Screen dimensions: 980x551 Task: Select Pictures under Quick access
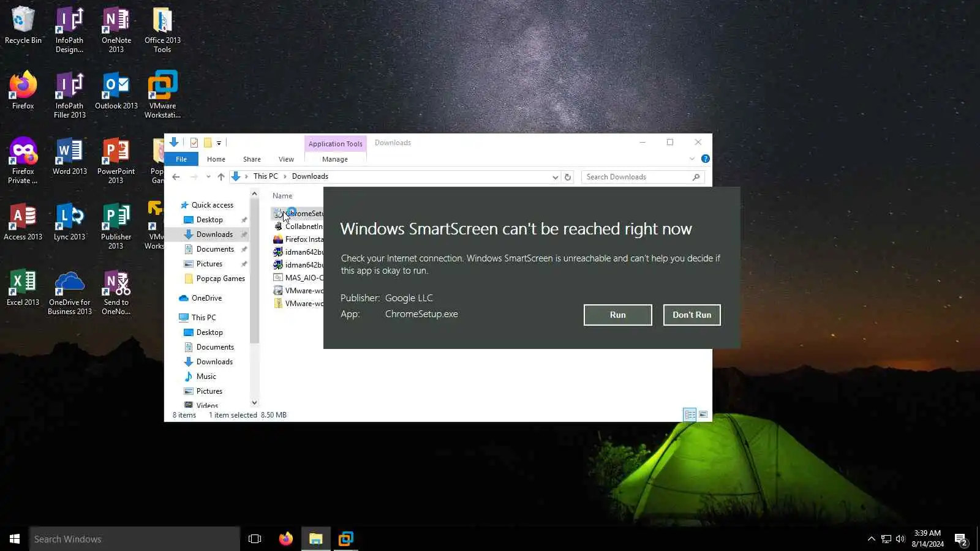209,264
